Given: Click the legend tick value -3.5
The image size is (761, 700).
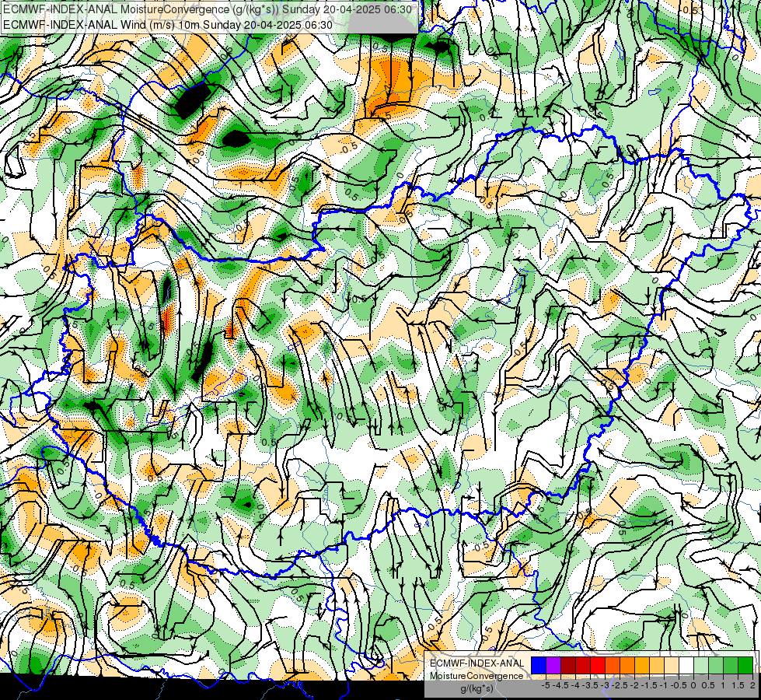Looking at the screenshot, I should tap(591, 685).
